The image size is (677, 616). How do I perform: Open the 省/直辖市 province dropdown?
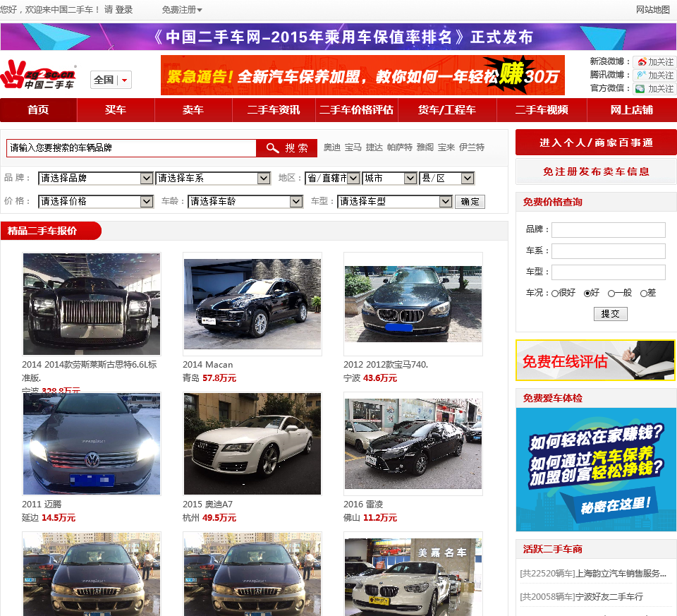pos(332,178)
